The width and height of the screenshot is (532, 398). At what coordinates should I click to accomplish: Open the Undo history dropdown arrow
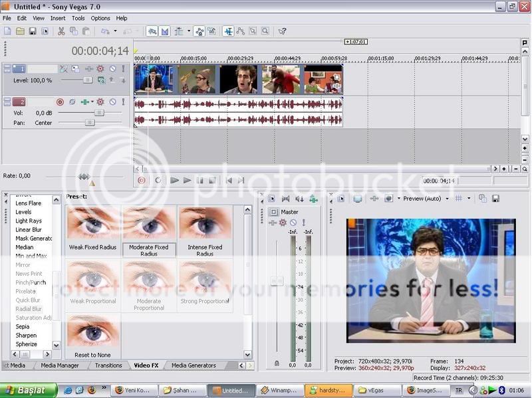[115, 31]
